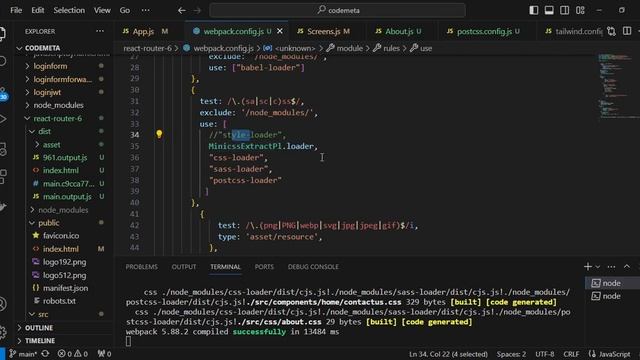Open logo192.png file
The image size is (640, 360).
[64, 262]
